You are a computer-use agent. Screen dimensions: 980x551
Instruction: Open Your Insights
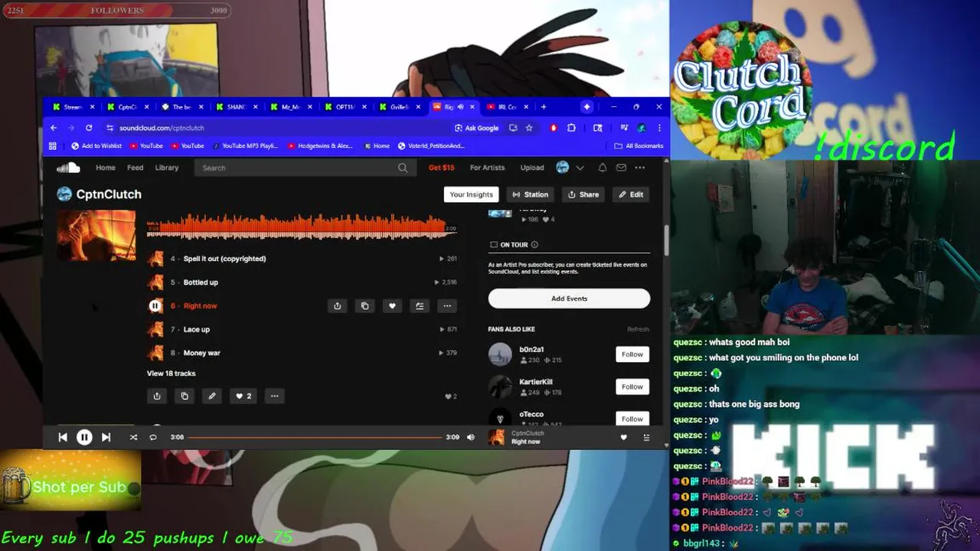point(471,194)
